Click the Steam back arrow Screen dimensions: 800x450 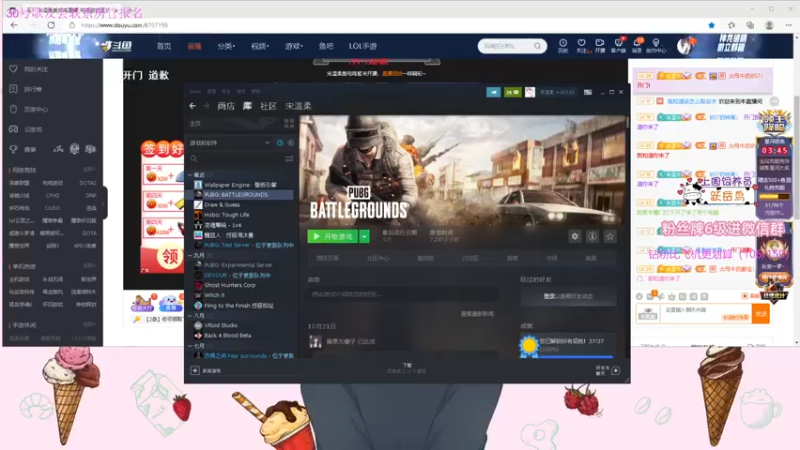192,106
